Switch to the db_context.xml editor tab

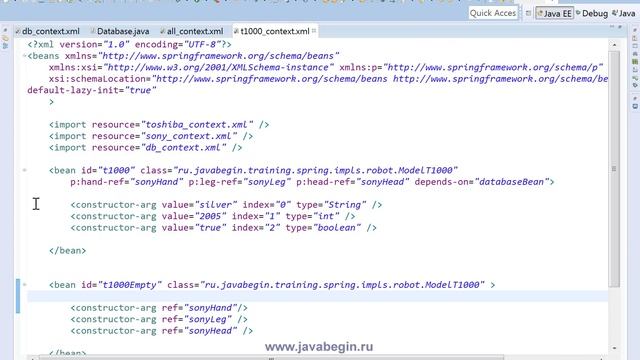tap(47, 31)
